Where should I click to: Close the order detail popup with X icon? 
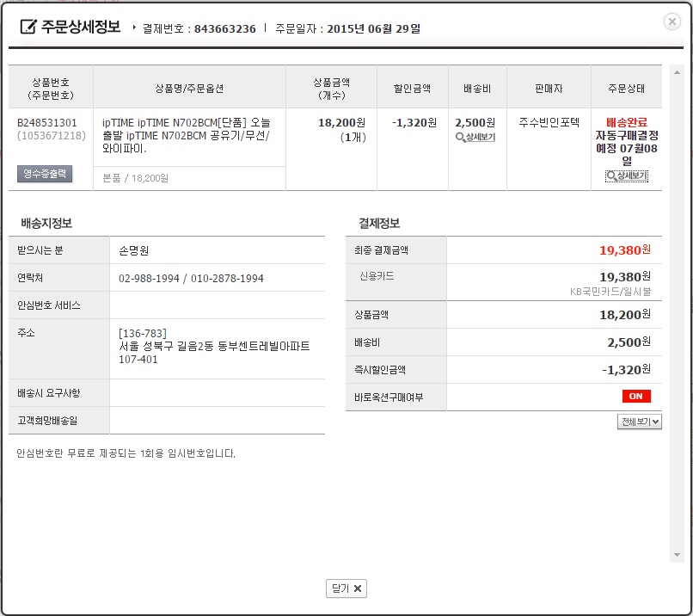pos(672,22)
